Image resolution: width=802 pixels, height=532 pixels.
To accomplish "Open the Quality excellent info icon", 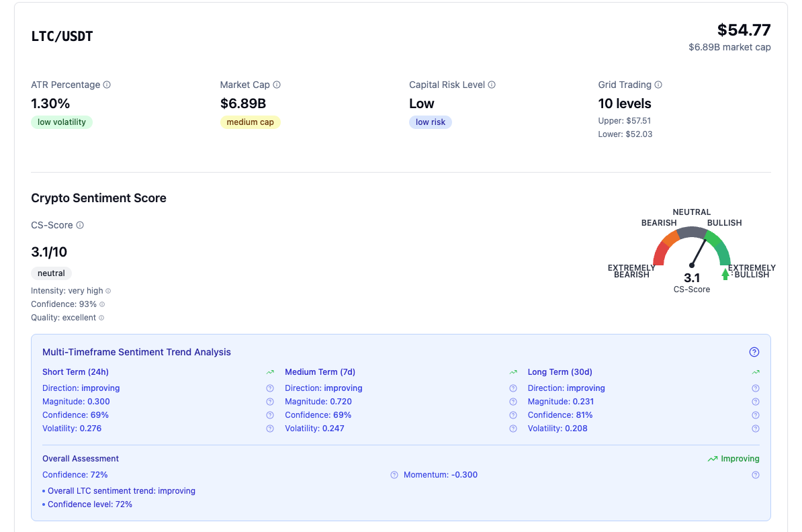I will click(101, 318).
